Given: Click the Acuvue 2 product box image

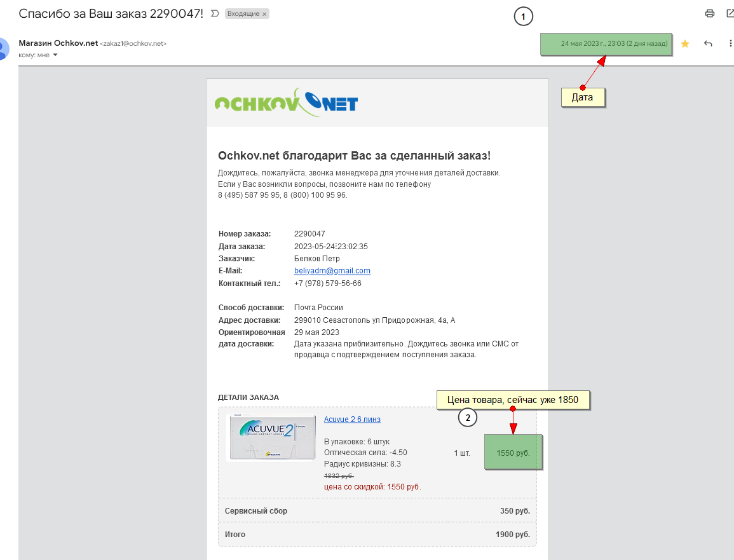Looking at the screenshot, I should (x=271, y=438).
